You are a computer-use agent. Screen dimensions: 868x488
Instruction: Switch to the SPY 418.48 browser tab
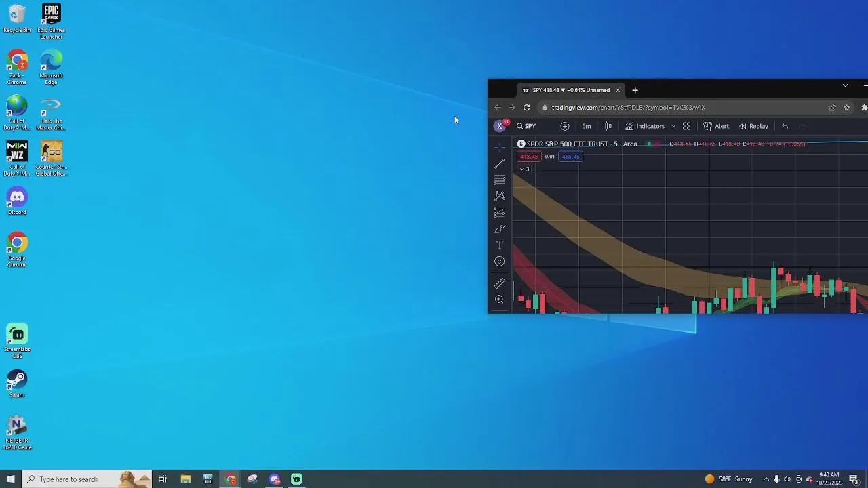(x=566, y=90)
